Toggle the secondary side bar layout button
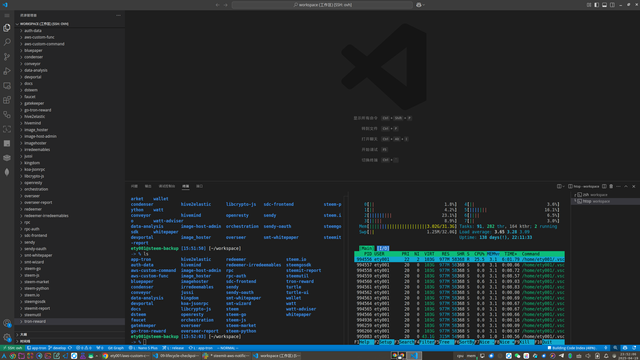Viewport: 640px width, 360px height. (x=612, y=5)
